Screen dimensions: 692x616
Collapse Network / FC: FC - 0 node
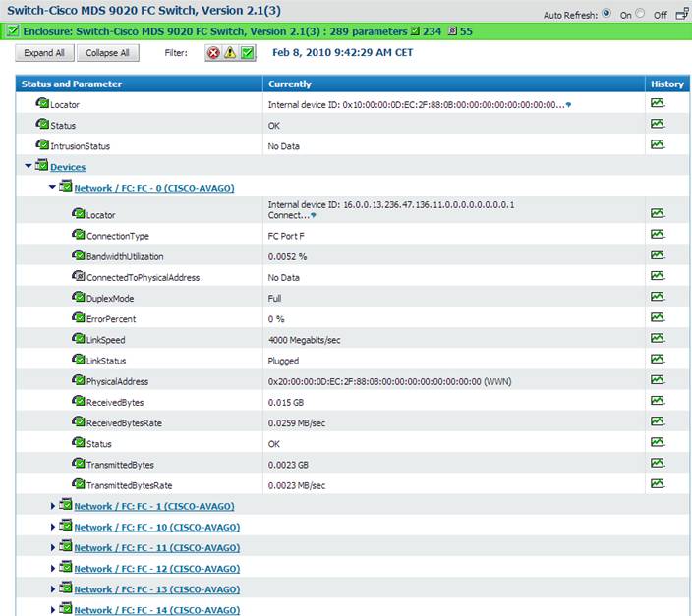[52, 187]
